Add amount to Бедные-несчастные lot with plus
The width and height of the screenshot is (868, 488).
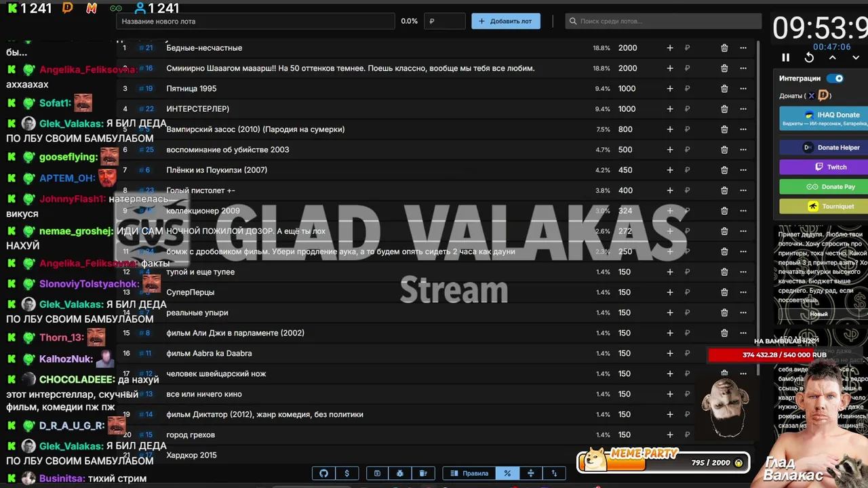pos(670,48)
